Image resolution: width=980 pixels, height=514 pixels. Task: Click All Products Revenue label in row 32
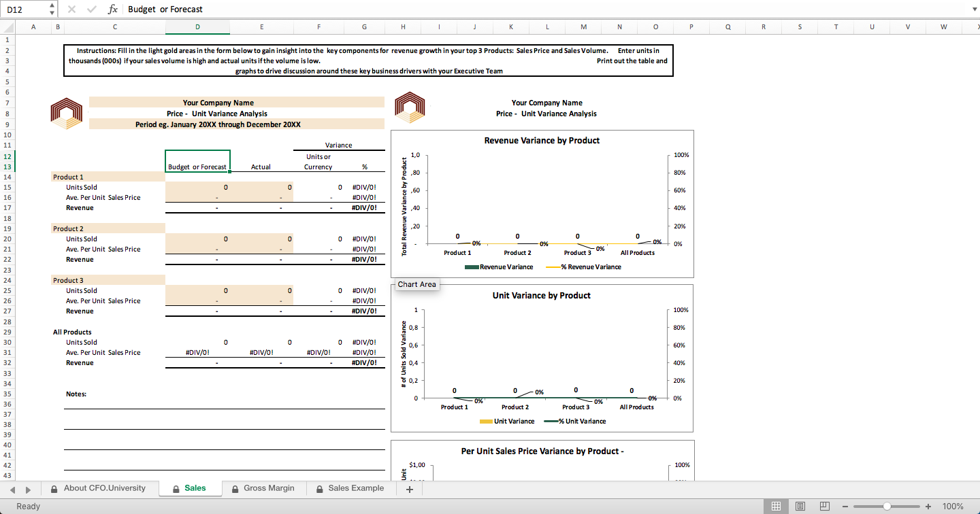[x=80, y=362]
